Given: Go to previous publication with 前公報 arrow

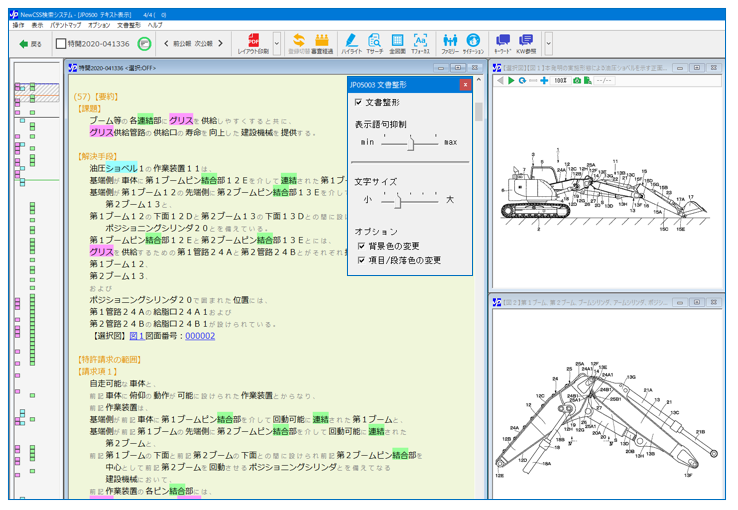Looking at the screenshot, I should tap(167, 44).
